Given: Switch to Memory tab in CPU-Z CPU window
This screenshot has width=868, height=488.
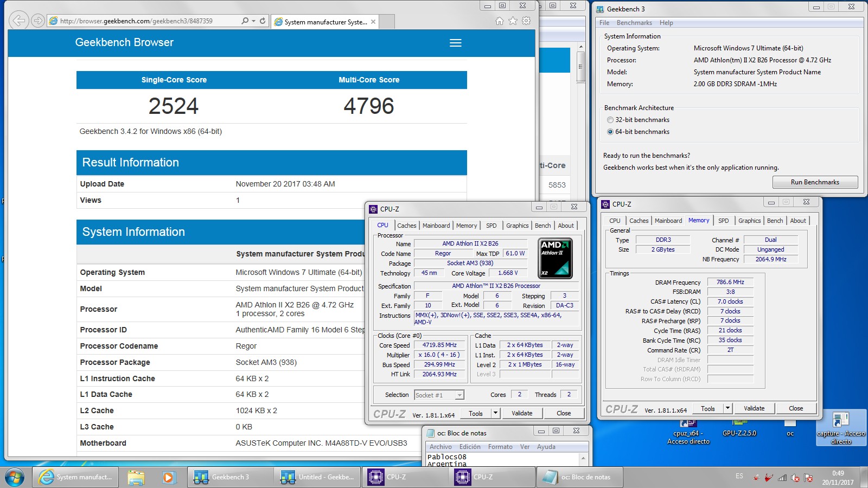Looking at the screenshot, I should pos(467,226).
